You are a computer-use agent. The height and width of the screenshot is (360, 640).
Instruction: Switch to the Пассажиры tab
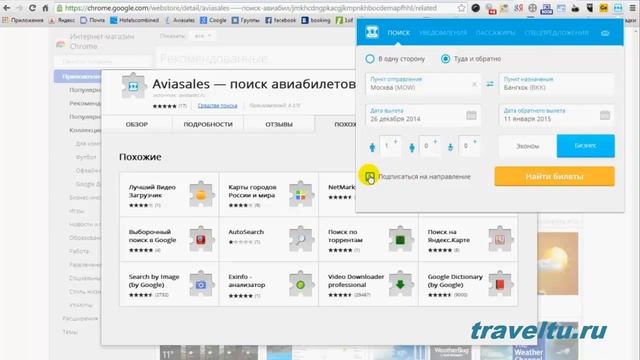click(x=495, y=33)
